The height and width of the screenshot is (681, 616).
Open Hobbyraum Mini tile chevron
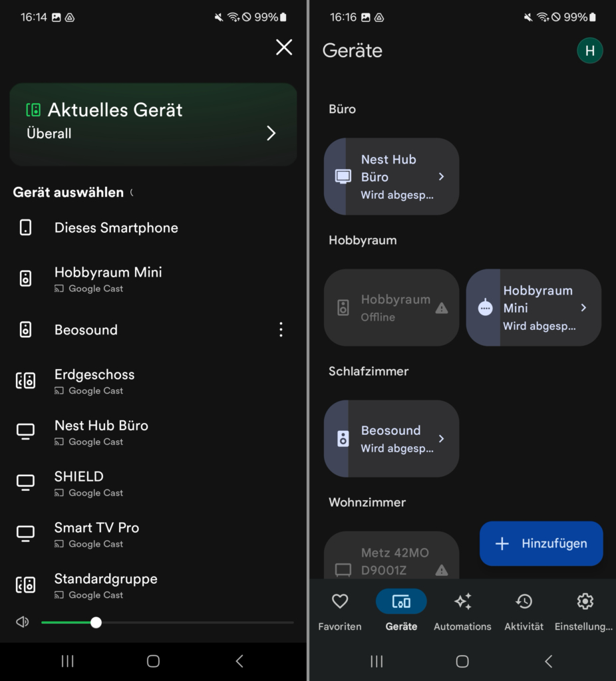tap(583, 308)
